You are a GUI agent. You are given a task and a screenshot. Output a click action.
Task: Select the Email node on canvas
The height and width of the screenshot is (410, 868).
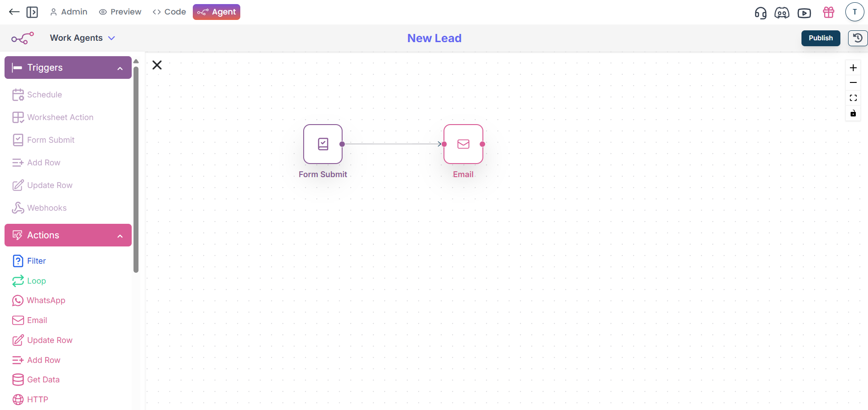463,144
